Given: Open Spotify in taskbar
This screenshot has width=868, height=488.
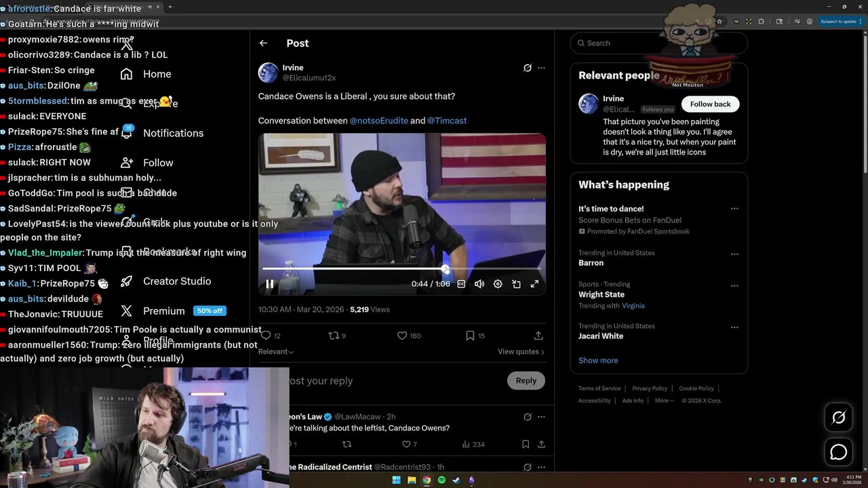Looking at the screenshot, I should click(x=441, y=480).
